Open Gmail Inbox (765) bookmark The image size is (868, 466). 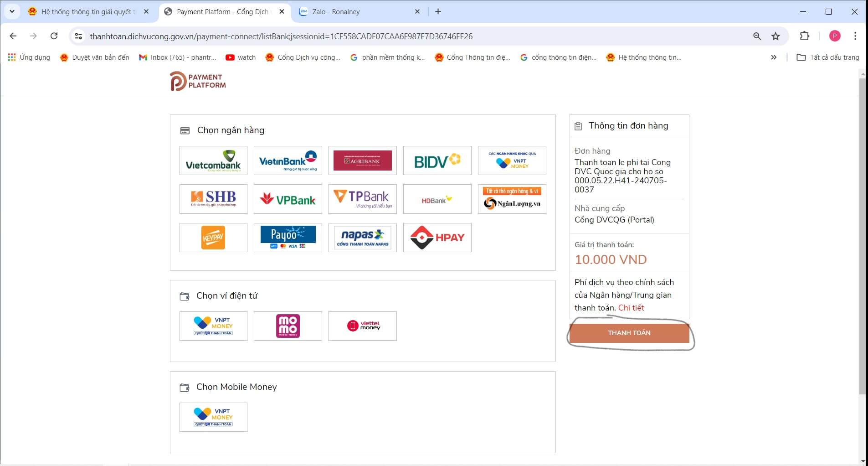click(x=177, y=57)
